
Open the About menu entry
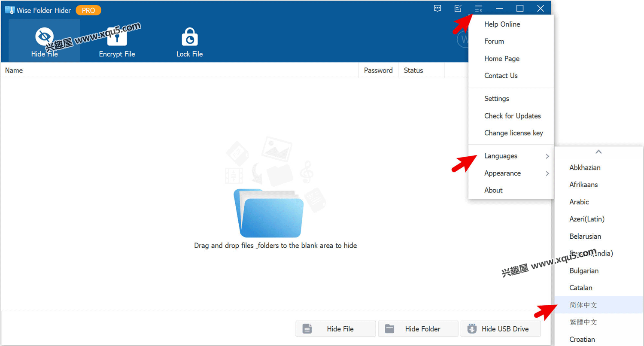[x=511, y=190]
